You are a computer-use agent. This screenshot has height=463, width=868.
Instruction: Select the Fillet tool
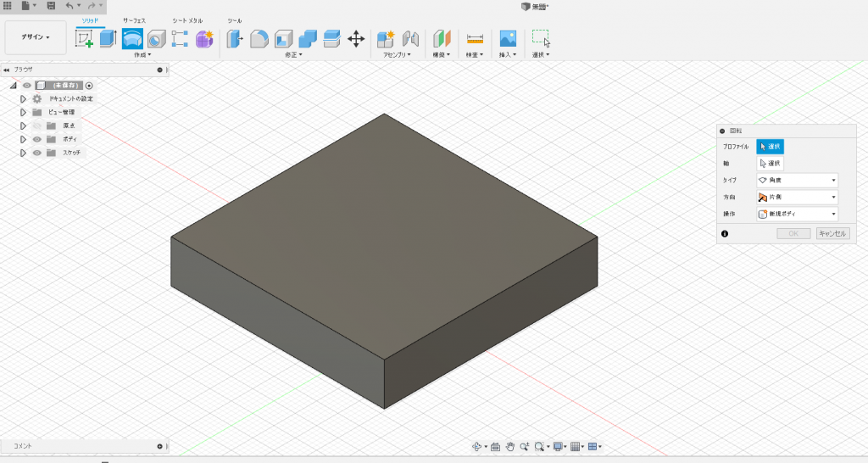(259, 39)
